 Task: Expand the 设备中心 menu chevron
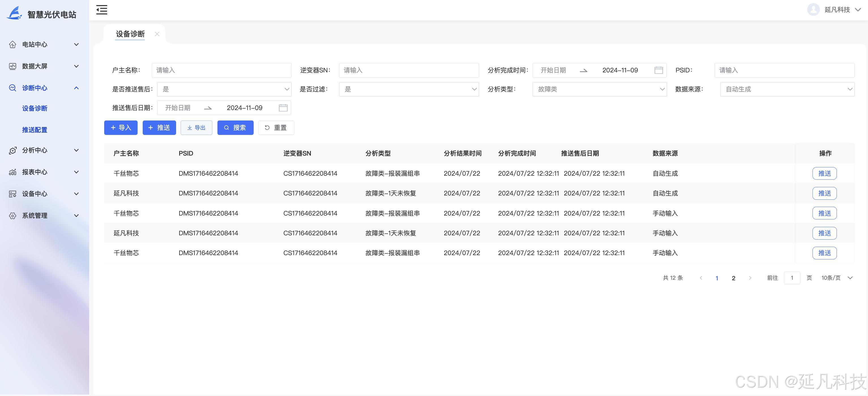[x=76, y=194]
